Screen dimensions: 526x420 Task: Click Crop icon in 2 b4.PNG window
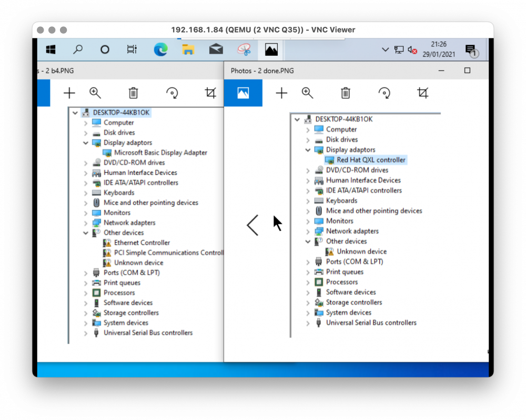tap(211, 93)
